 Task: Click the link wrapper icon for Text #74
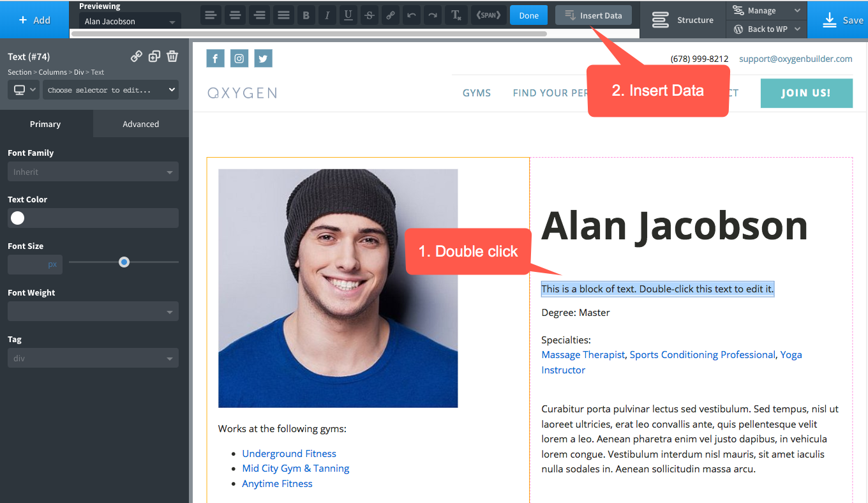(x=137, y=56)
